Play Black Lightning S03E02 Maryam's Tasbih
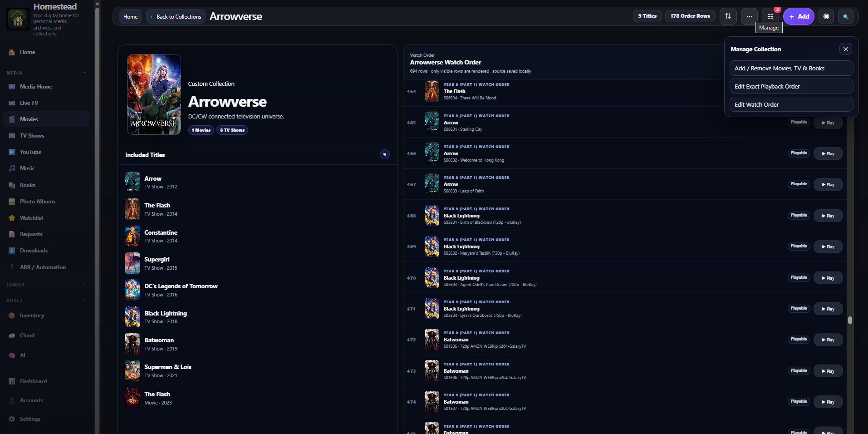Viewport: 868px width, 434px height. point(828,247)
